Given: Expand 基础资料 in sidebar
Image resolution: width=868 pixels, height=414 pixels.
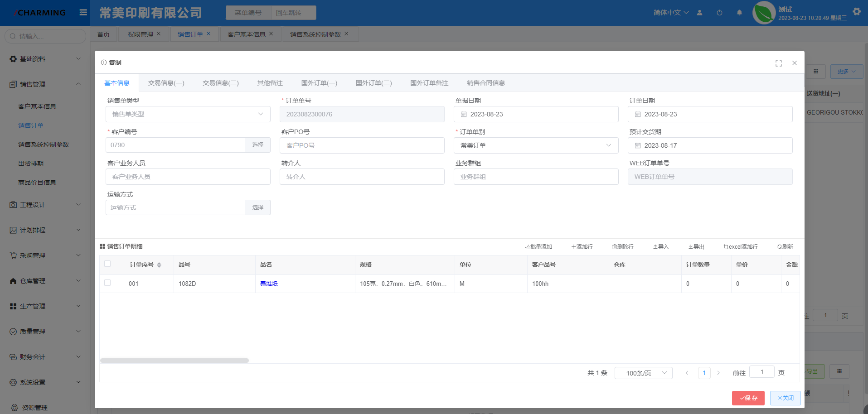Looking at the screenshot, I should (x=45, y=59).
